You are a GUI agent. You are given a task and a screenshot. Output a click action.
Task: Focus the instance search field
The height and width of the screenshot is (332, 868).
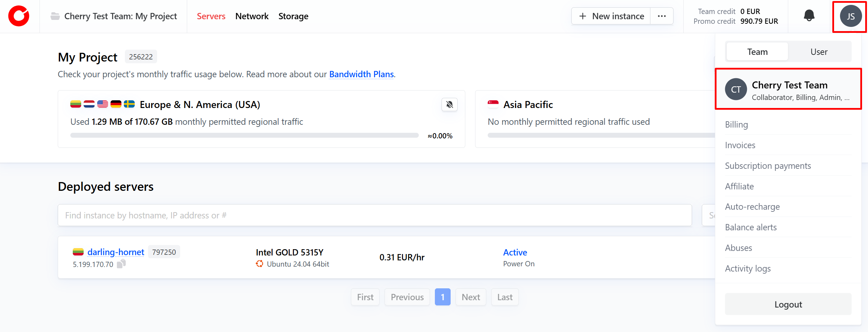pyautogui.click(x=374, y=215)
